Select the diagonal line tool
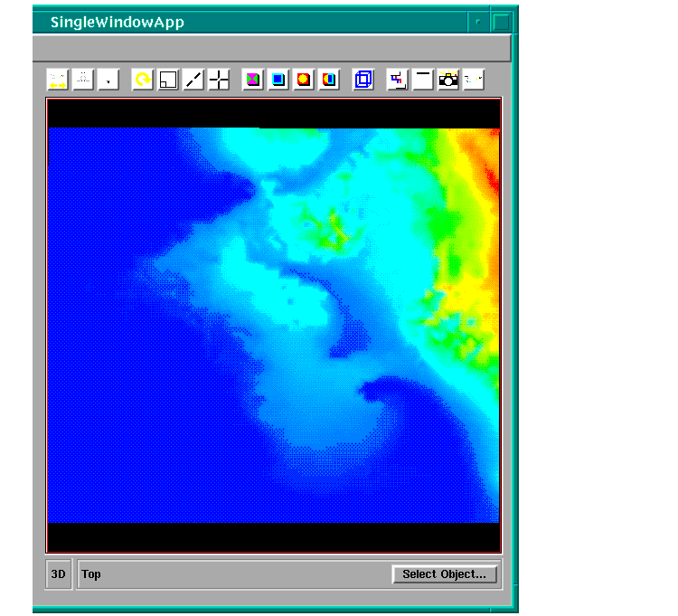 (193, 80)
